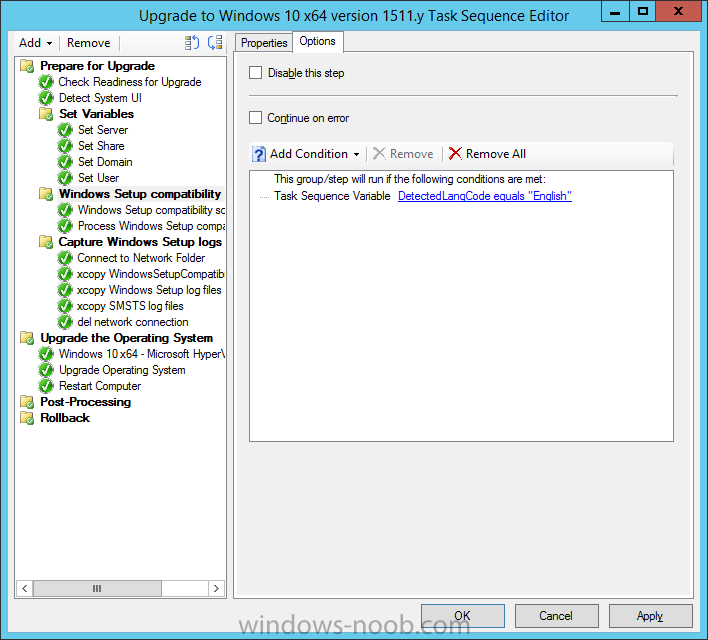Click the red X Remove All icon
The image size is (708, 640).
455,154
